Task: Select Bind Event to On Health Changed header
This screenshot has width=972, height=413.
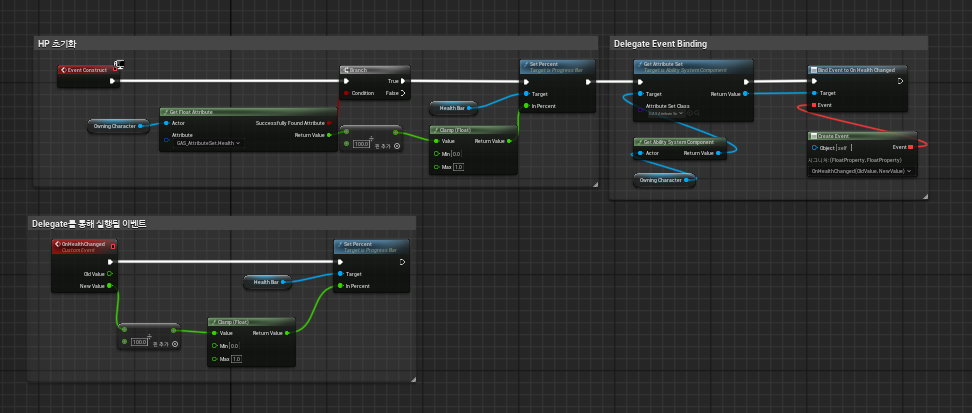Action: point(858,69)
